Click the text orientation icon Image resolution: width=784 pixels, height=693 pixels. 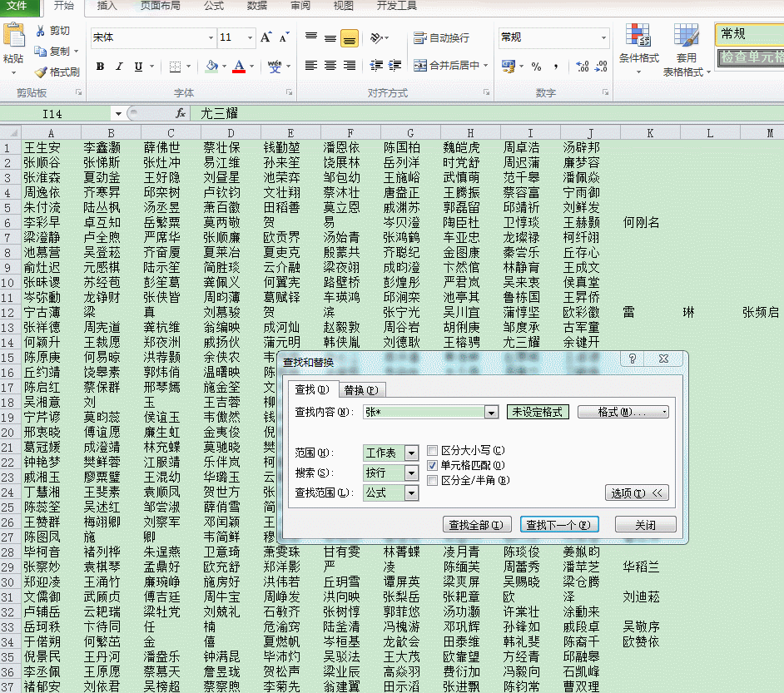coord(376,38)
